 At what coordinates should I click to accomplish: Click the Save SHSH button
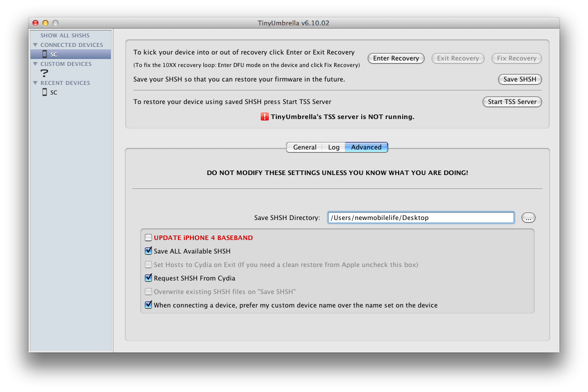(520, 79)
